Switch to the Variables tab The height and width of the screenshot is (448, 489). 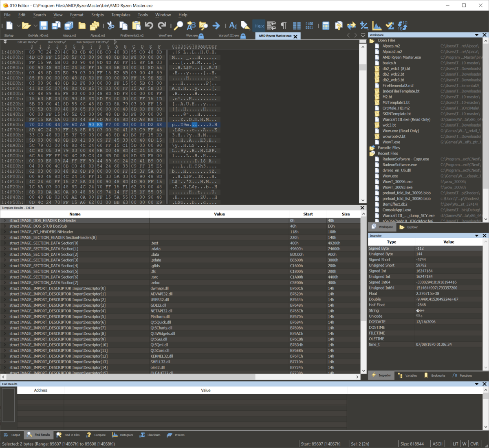pyautogui.click(x=407, y=376)
